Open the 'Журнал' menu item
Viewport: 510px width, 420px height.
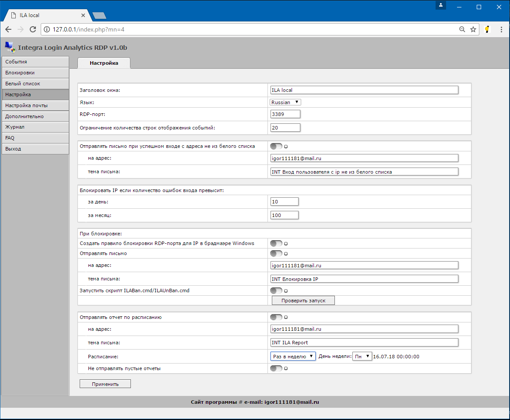pyautogui.click(x=35, y=127)
